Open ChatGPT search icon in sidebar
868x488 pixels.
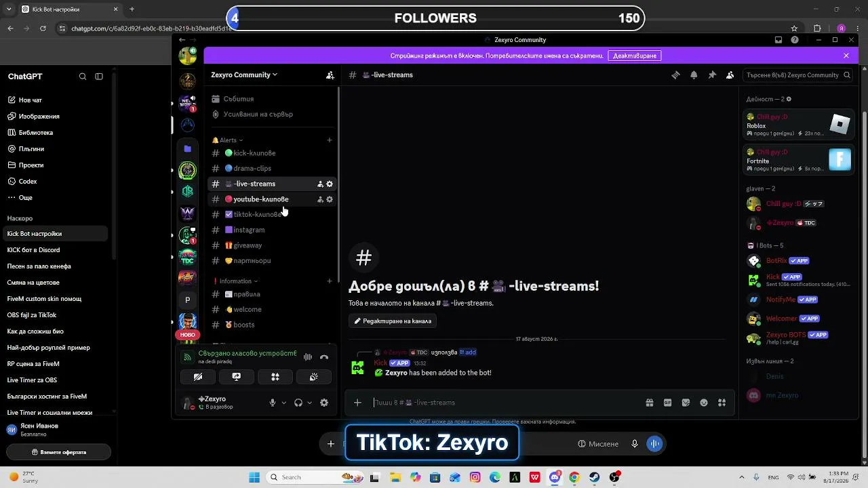click(x=83, y=77)
